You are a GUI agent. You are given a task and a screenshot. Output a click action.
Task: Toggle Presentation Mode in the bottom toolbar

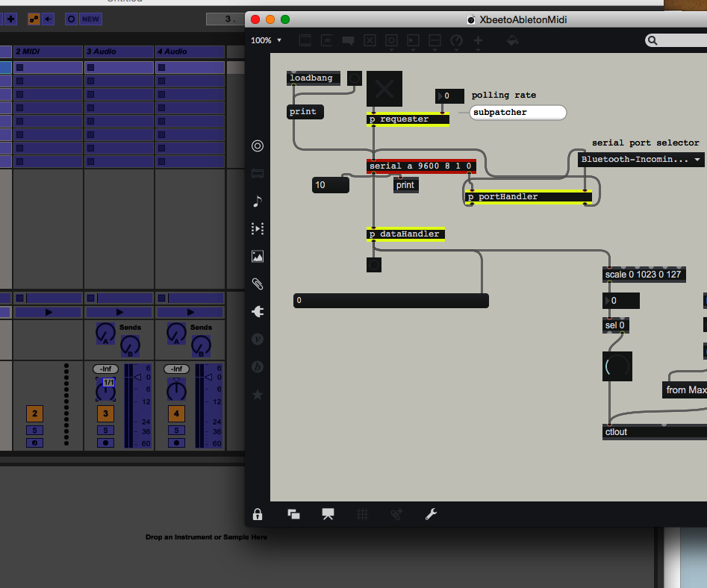click(328, 514)
